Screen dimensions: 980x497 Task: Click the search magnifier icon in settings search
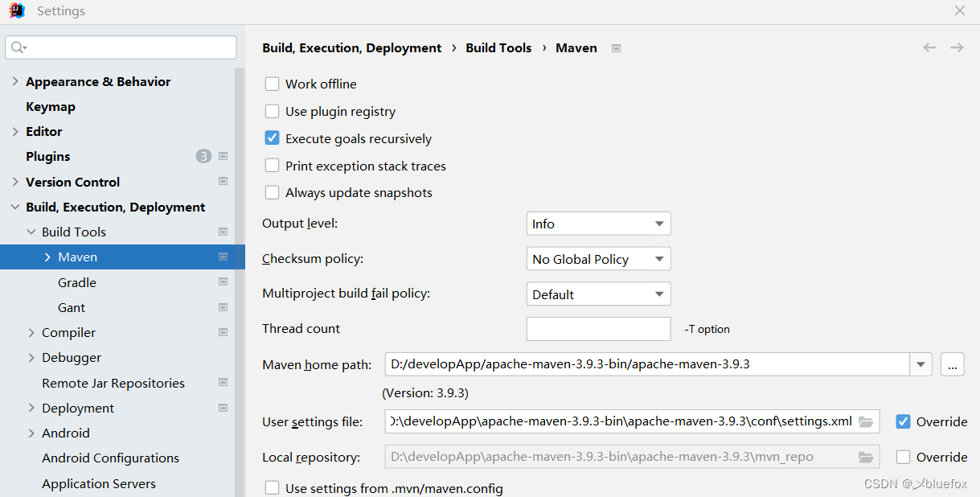coord(18,47)
